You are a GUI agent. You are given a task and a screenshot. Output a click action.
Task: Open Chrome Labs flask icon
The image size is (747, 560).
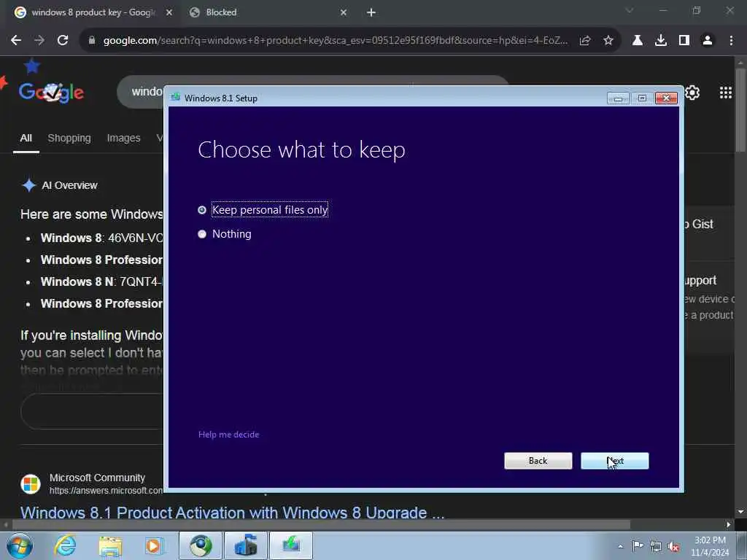(x=638, y=41)
